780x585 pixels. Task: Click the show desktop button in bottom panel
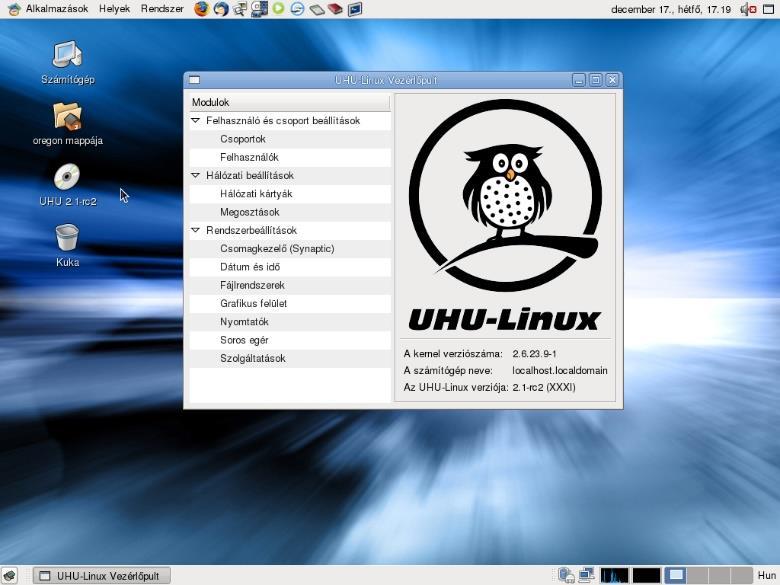[9, 576]
